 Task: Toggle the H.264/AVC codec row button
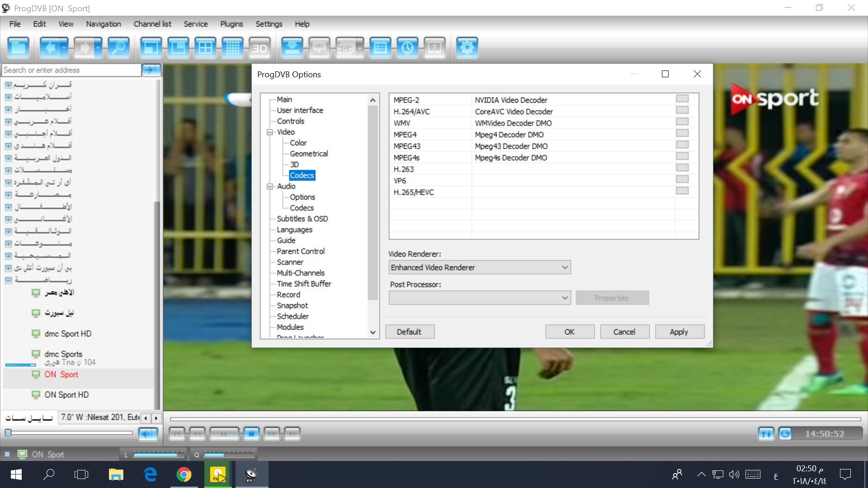682,110
